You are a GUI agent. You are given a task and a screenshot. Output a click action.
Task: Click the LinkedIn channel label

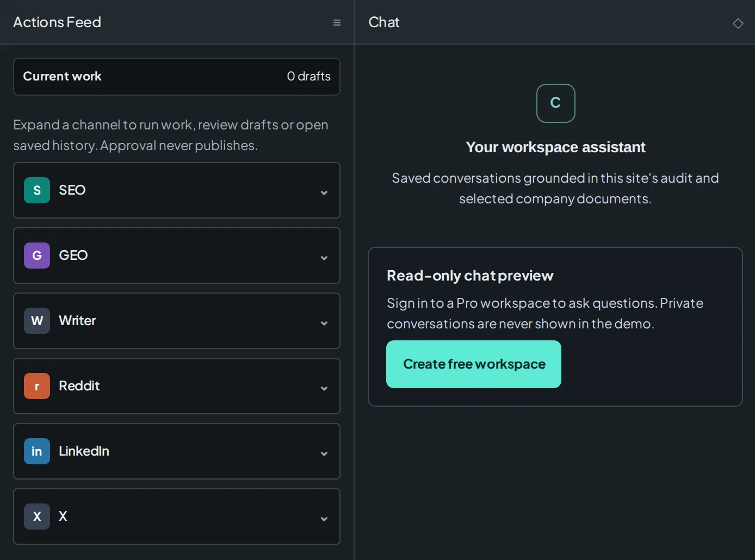click(84, 451)
